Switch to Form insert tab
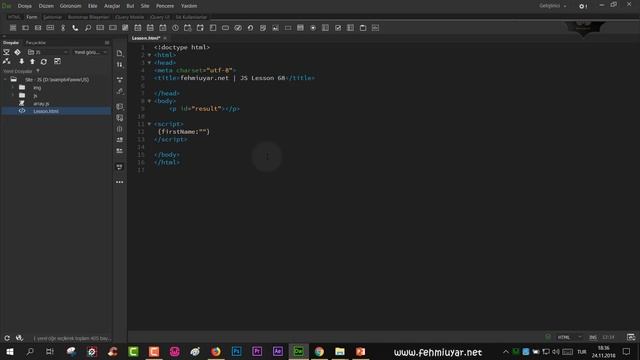This screenshot has height=360, width=640. [x=32, y=17]
